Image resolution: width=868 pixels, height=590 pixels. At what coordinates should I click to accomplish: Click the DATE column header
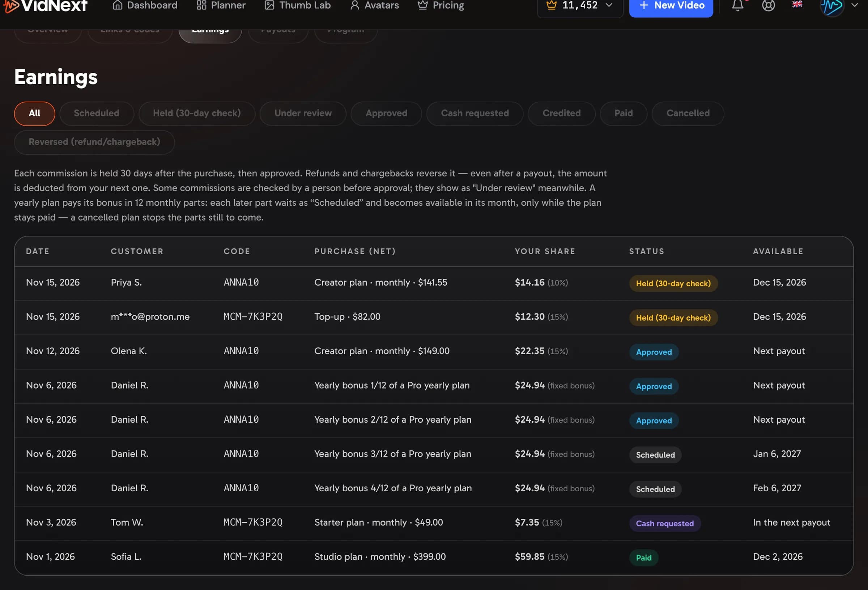point(37,251)
